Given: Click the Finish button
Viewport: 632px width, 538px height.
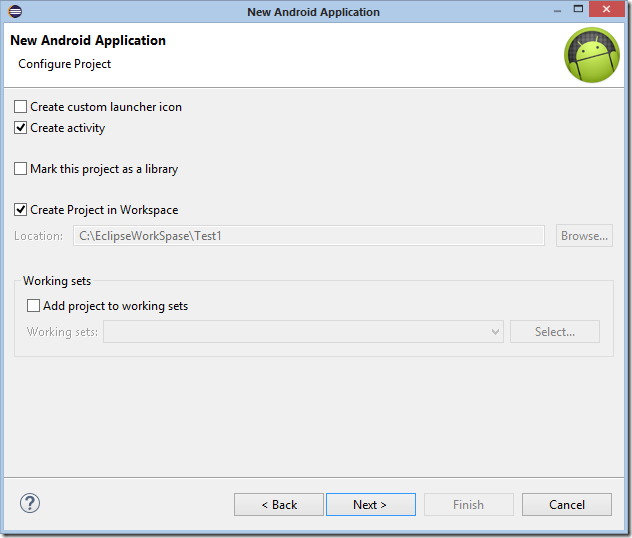Looking at the screenshot, I should [x=469, y=505].
